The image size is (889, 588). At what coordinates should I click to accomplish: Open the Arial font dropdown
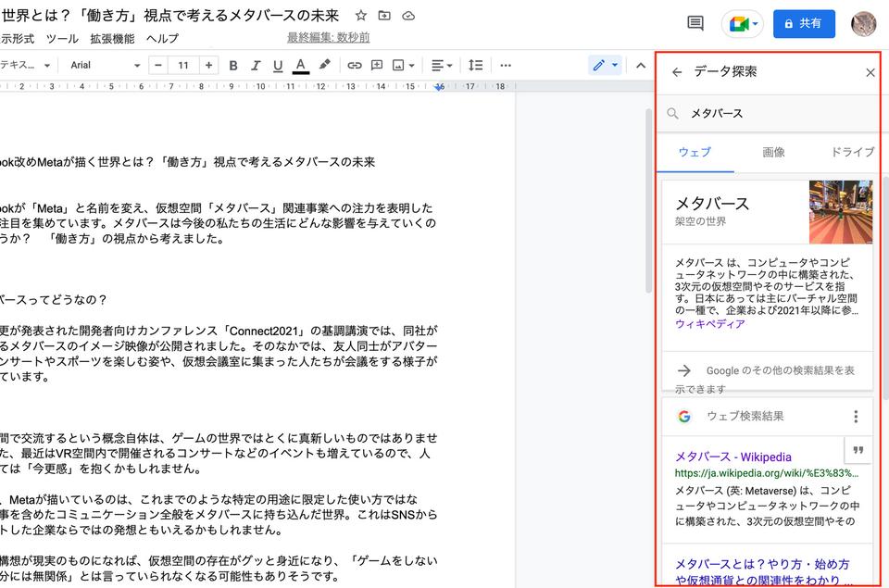pos(105,65)
